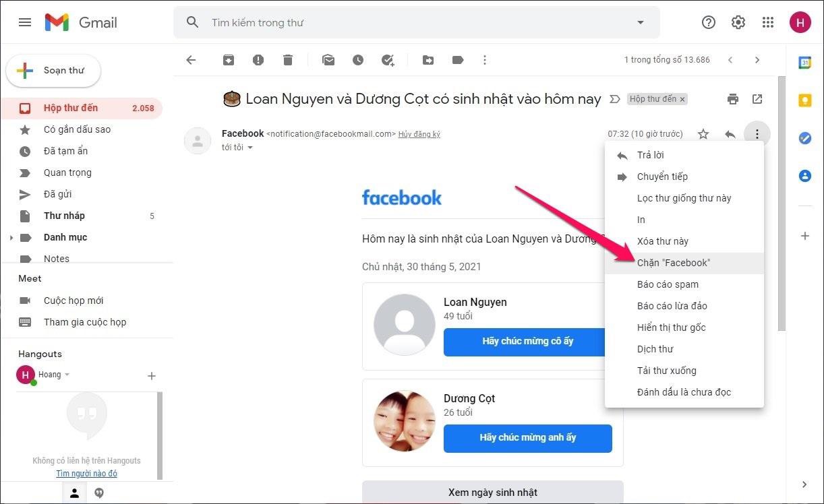Open Hoang status dropdown in Hangouts
The height and width of the screenshot is (504, 824).
(67, 375)
